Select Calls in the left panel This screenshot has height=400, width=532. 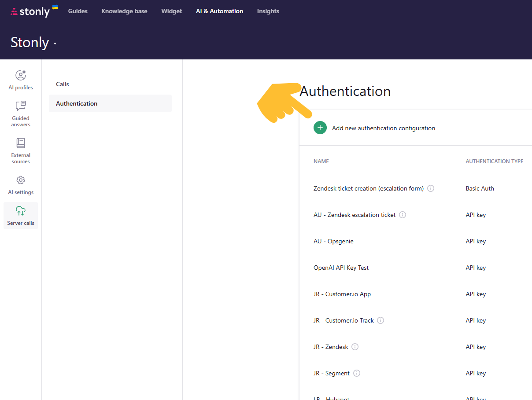[62, 84]
